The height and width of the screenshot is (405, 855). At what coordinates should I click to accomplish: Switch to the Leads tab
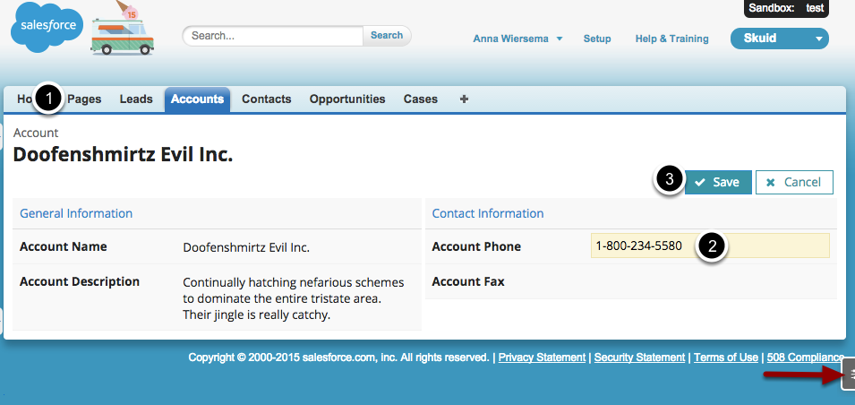[136, 99]
